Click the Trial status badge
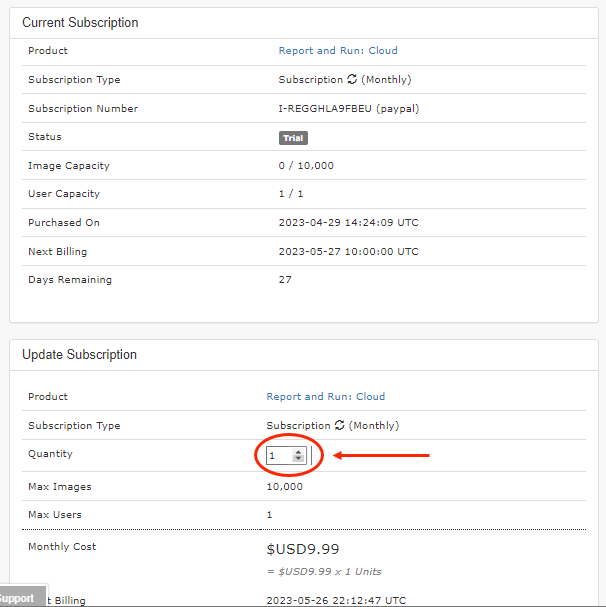 [x=293, y=138]
